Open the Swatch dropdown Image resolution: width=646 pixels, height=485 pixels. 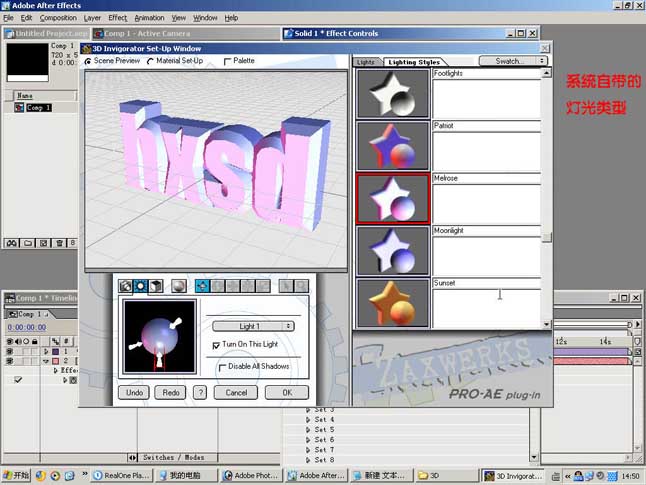[513, 61]
